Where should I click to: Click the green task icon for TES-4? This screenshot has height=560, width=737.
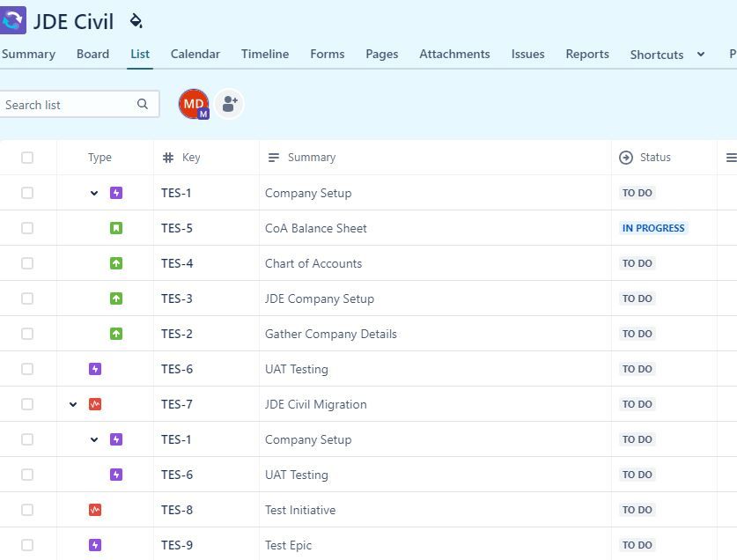(116, 263)
